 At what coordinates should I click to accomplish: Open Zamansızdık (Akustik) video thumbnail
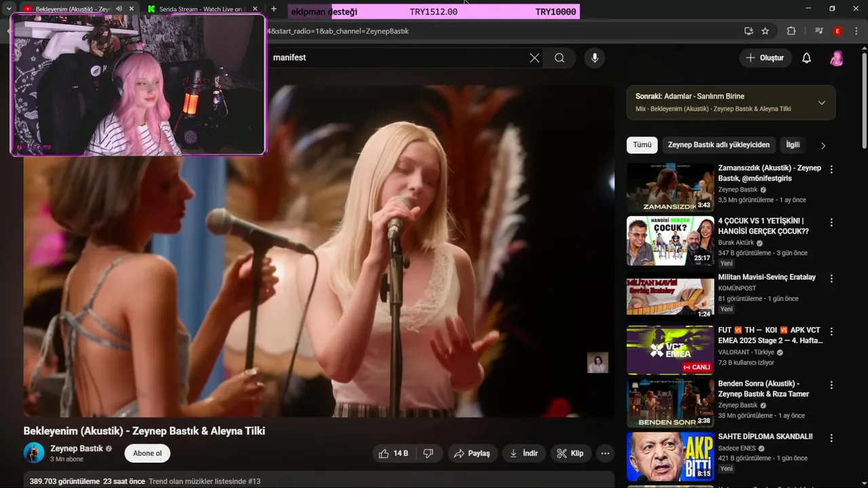pos(670,188)
